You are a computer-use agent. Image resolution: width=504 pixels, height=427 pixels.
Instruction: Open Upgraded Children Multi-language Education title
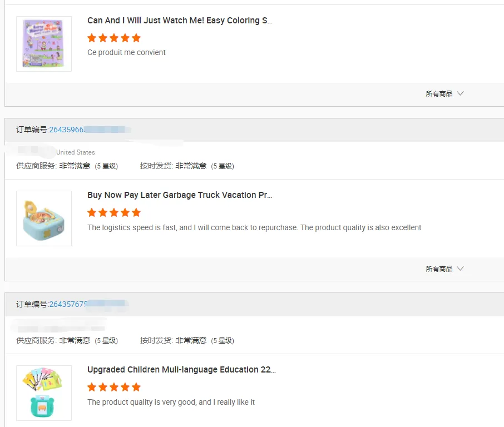click(181, 370)
